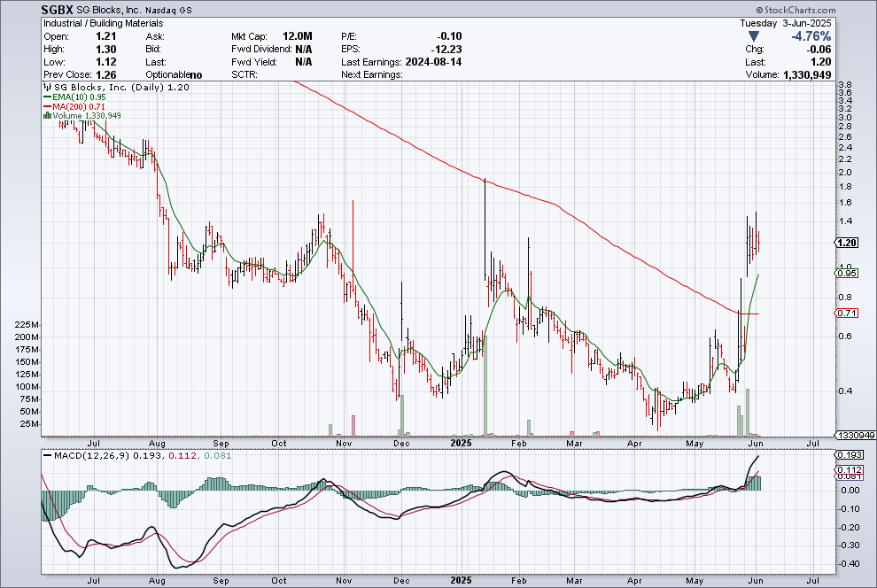Click the Fwd Dividend N/A value
The height and width of the screenshot is (588, 877).
point(304,50)
